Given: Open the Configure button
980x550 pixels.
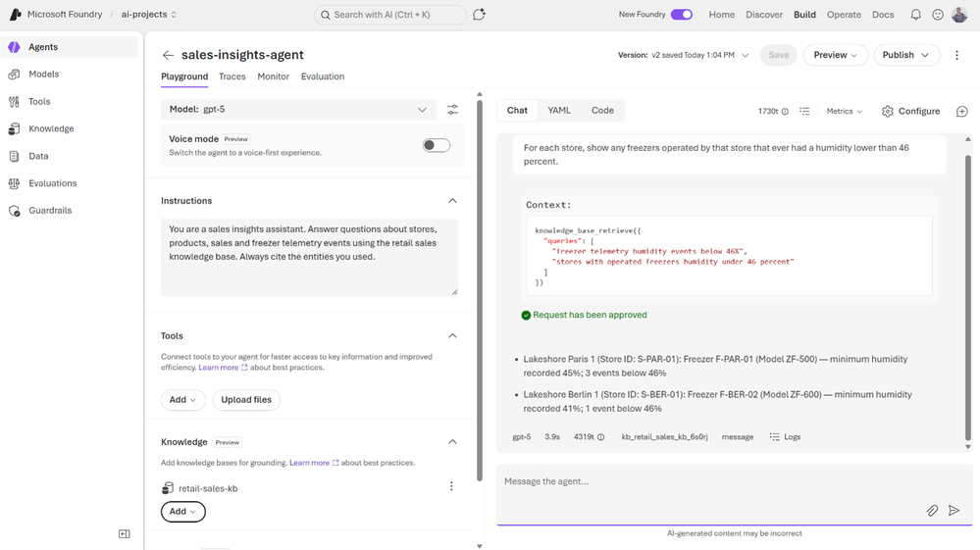Looking at the screenshot, I should click(911, 111).
